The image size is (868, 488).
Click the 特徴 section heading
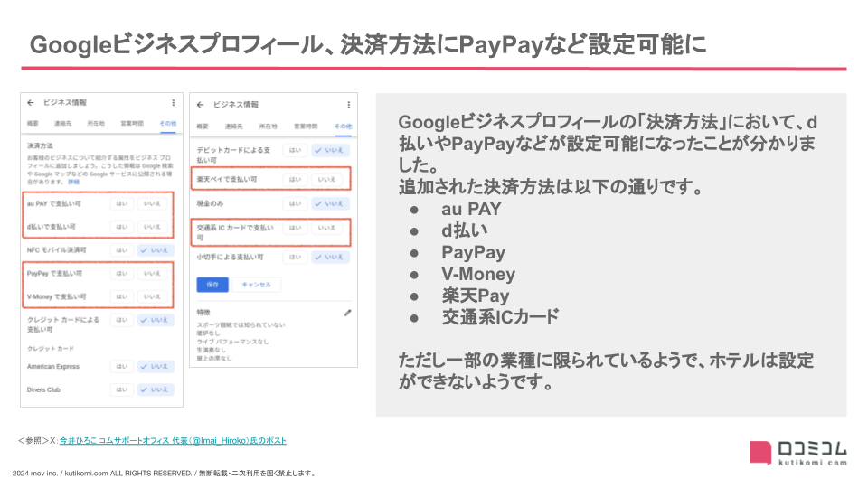203,313
